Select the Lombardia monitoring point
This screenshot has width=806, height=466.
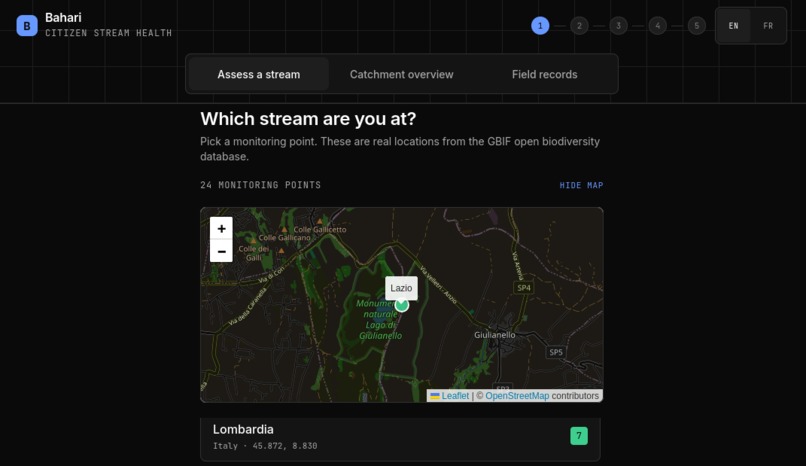click(400, 439)
